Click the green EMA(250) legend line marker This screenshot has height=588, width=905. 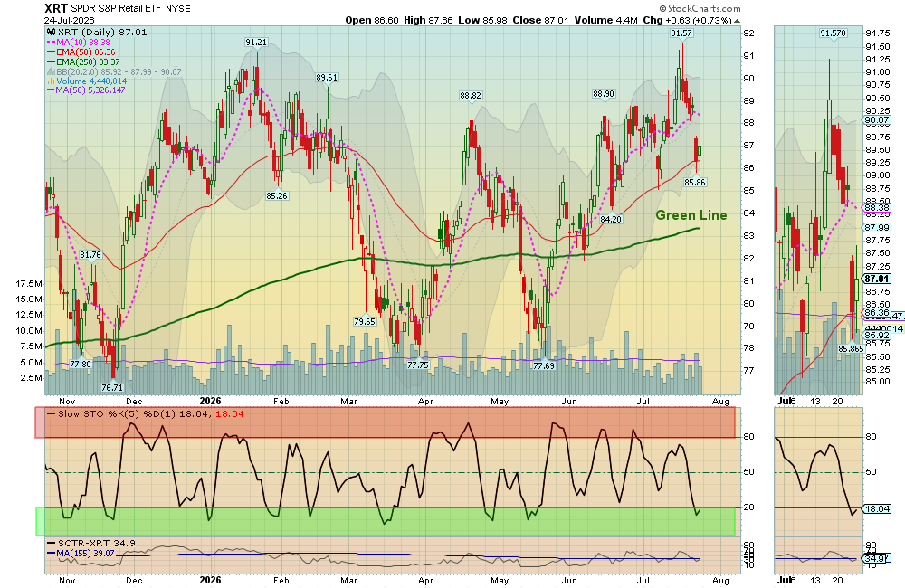51,62
